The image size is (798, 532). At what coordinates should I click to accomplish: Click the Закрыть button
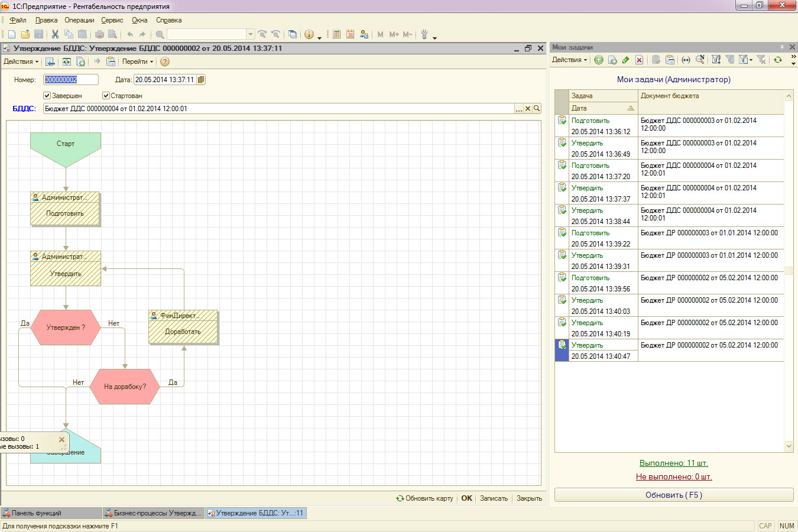[x=529, y=498]
